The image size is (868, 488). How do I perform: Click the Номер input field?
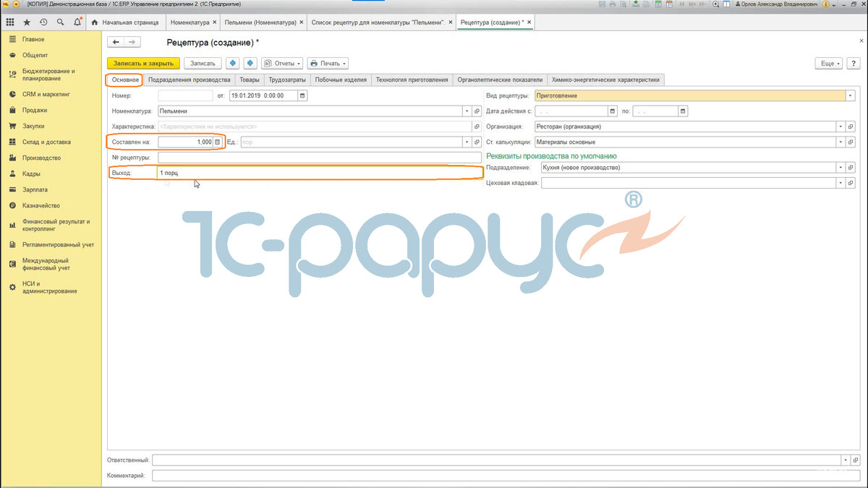(185, 95)
